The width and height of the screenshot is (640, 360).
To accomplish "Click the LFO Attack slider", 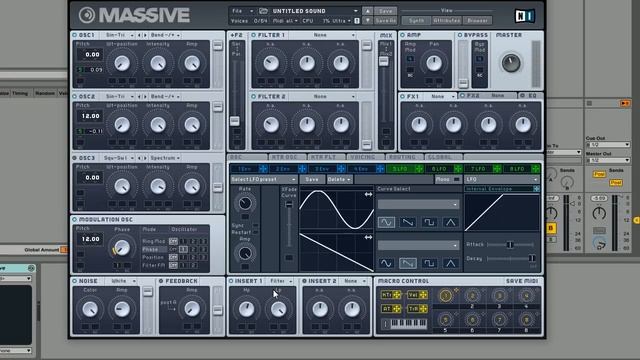I will 510,244.
